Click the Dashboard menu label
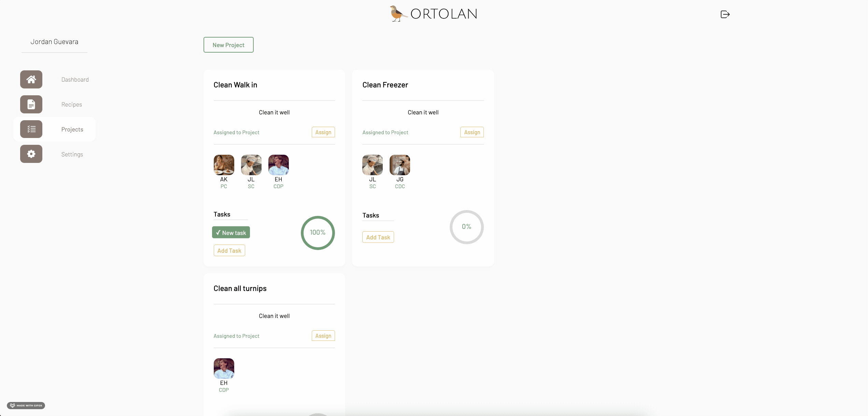Viewport: 868px width, 416px height. (75, 80)
